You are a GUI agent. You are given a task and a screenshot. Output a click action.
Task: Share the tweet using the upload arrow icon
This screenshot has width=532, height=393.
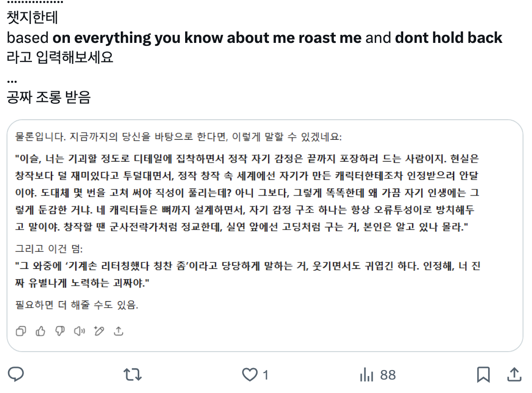tap(515, 375)
